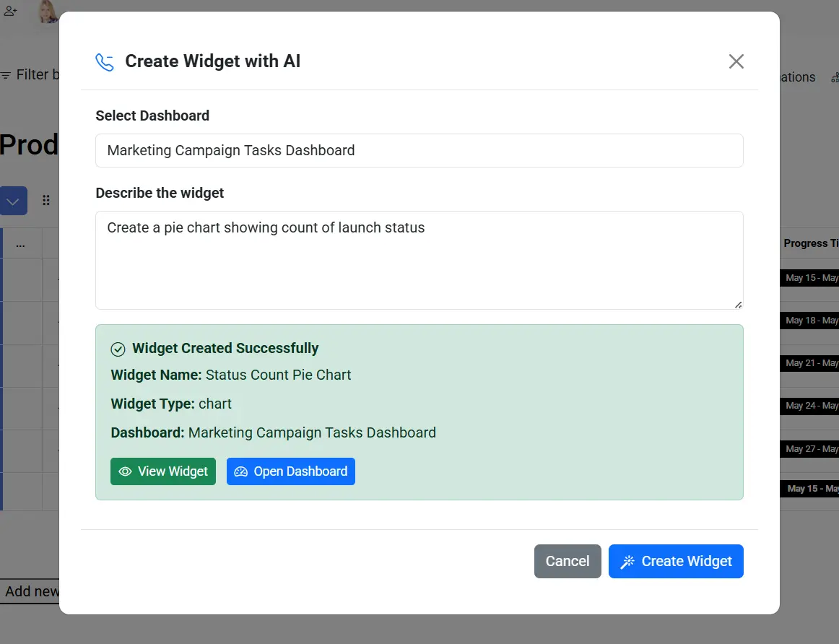This screenshot has height=644, width=839.
Task: Click the user avatar in background page
Action: tap(48, 12)
